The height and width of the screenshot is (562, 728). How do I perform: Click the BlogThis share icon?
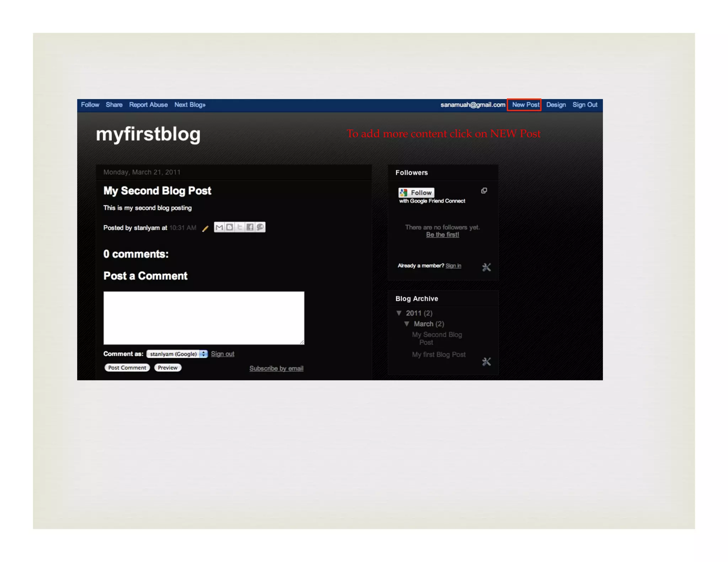pos(230,227)
